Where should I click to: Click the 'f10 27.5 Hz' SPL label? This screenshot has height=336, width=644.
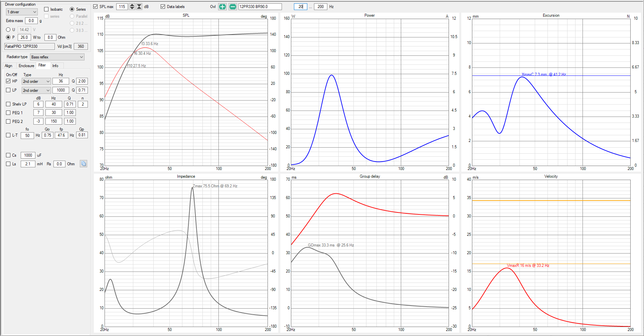137,66
